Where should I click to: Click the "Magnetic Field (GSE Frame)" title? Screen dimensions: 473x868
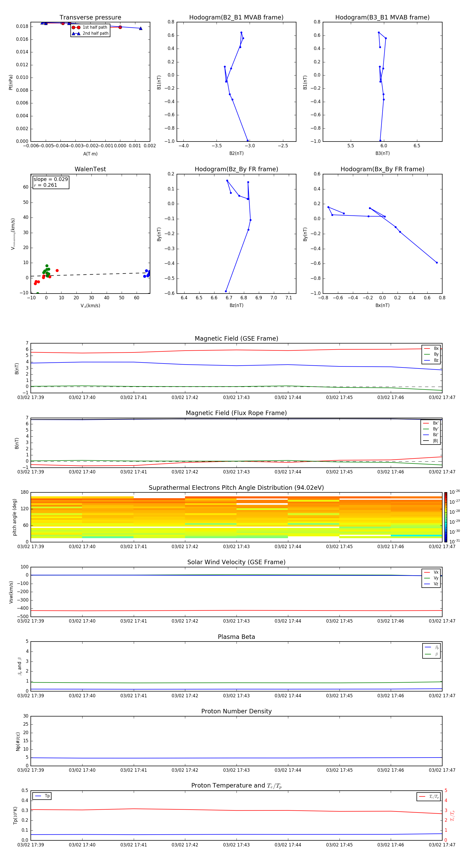[x=236, y=339]
